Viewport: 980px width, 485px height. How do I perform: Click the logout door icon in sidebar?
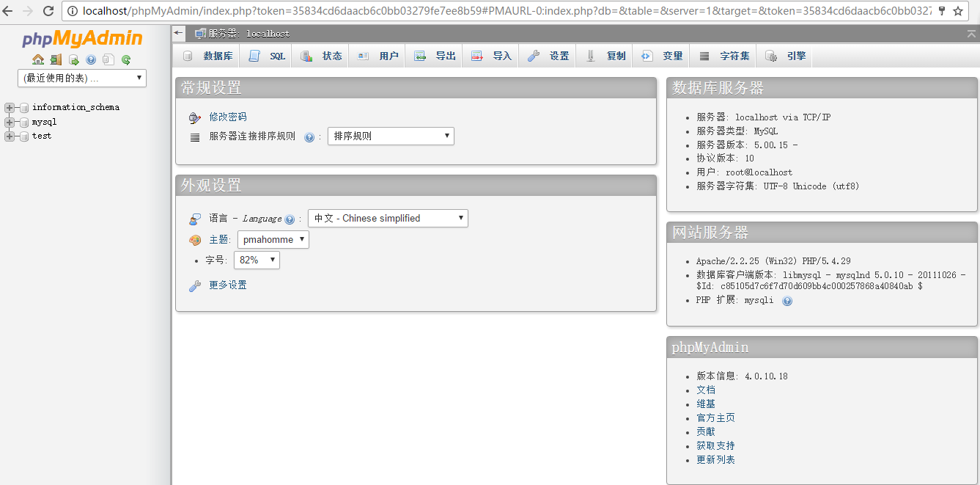point(56,59)
